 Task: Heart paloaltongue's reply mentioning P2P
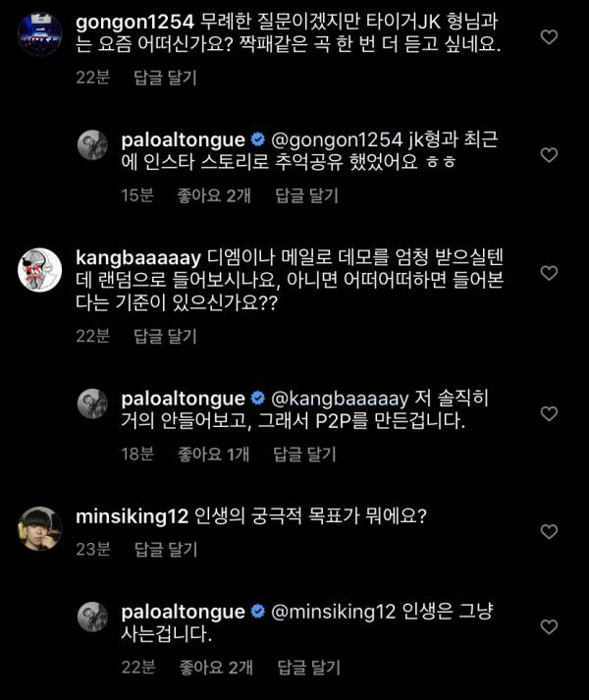tap(550, 409)
